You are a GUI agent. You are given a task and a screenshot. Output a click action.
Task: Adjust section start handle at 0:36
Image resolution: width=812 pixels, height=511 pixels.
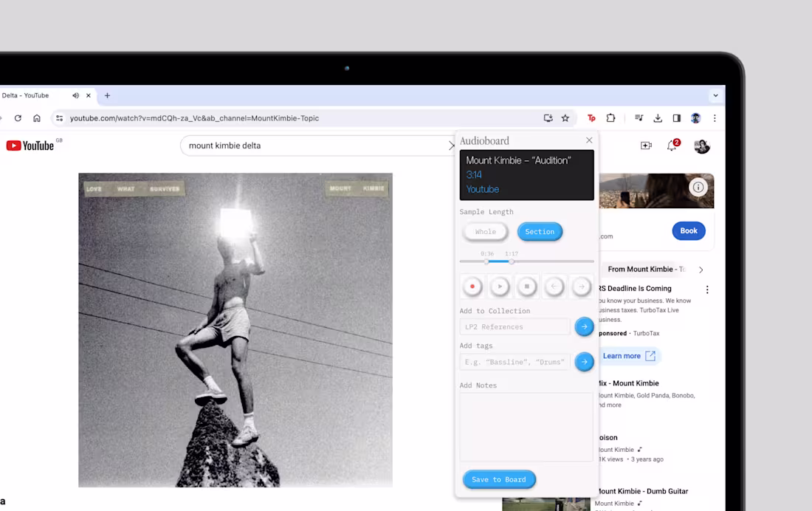pyautogui.click(x=486, y=261)
